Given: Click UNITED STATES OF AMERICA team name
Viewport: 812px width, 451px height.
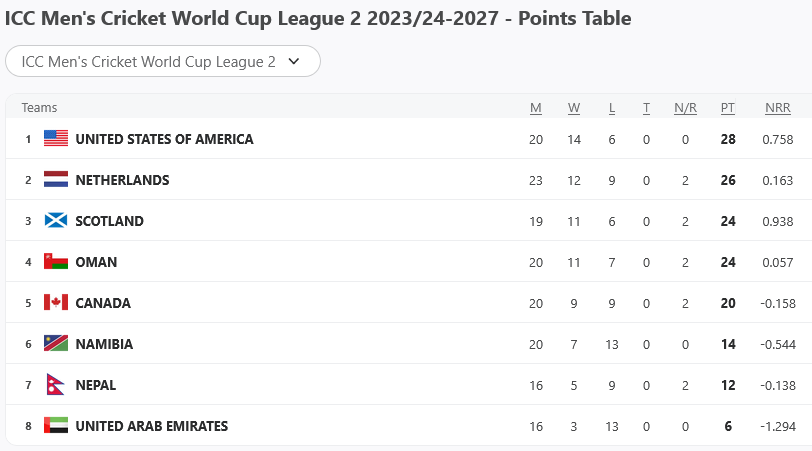Looking at the screenshot, I should (x=164, y=139).
